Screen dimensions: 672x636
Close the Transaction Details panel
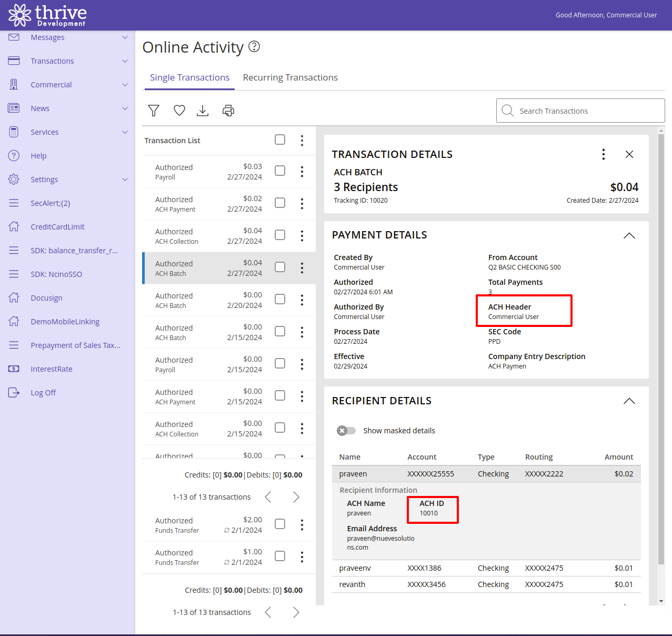coord(629,154)
